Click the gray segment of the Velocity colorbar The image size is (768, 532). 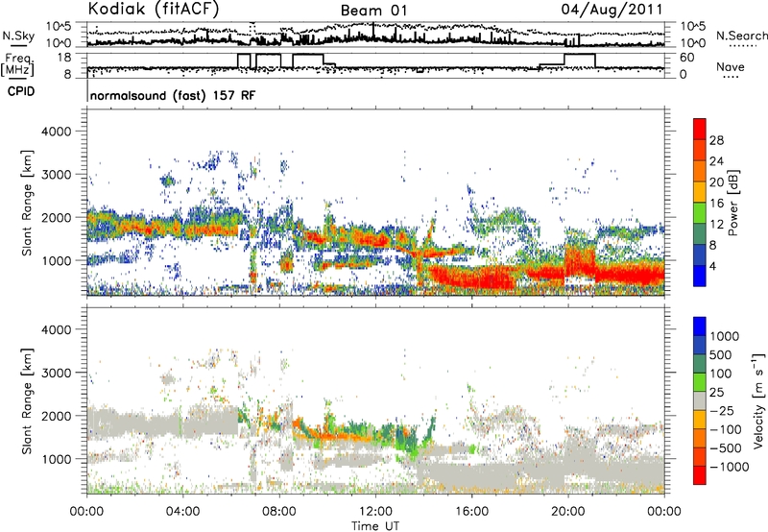(x=700, y=400)
